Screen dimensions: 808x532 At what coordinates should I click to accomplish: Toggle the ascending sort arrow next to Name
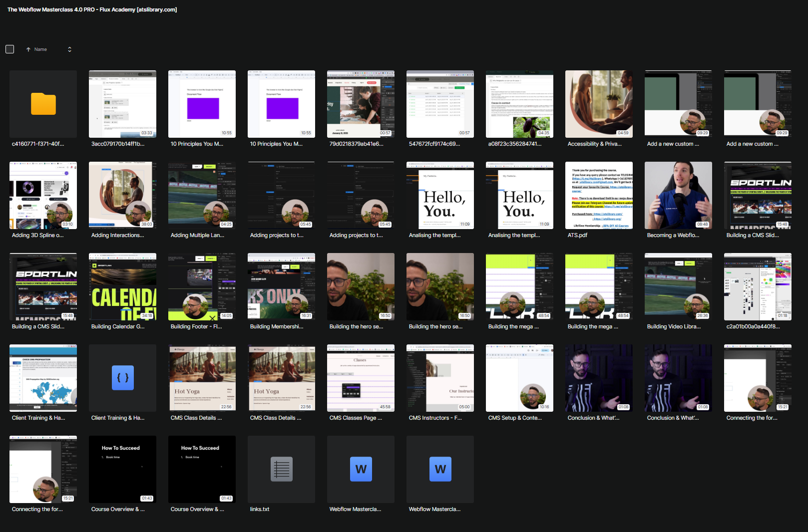pos(28,49)
